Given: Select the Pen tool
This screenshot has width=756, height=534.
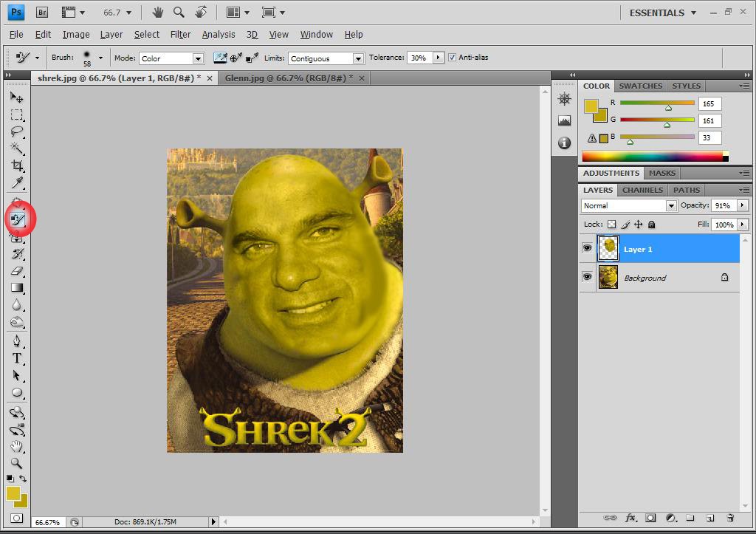Looking at the screenshot, I should click(x=17, y=341).
